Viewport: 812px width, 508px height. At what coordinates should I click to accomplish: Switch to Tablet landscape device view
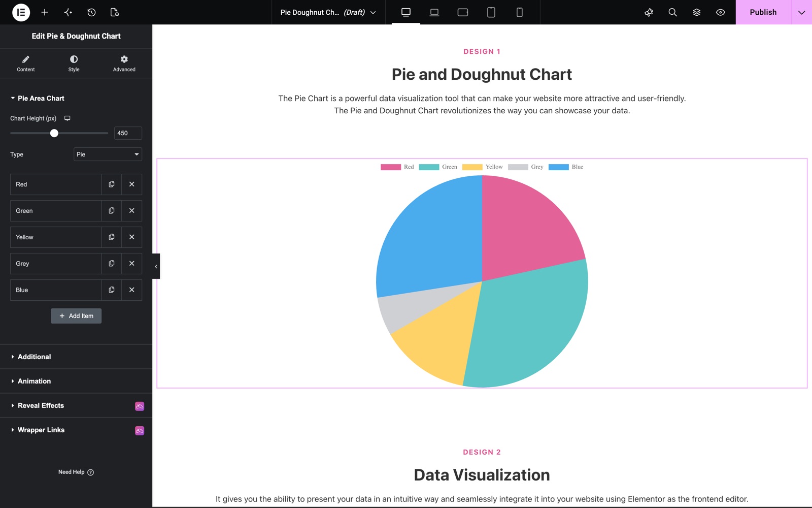(x=463, y=12)
